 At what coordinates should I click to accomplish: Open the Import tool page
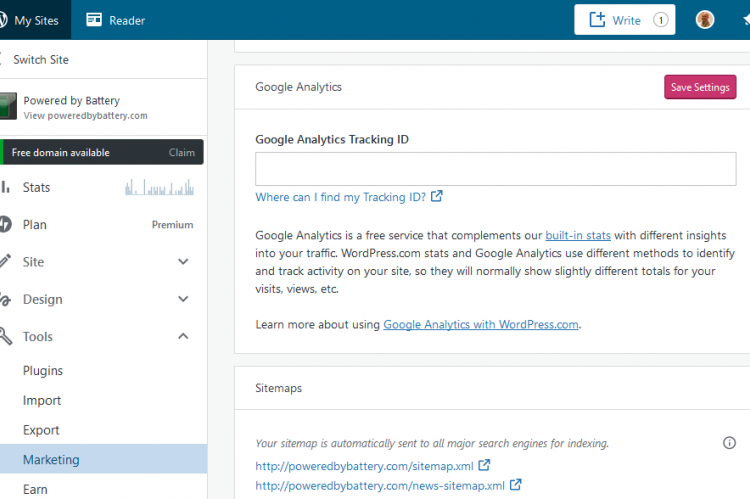[x=42, y=401]
